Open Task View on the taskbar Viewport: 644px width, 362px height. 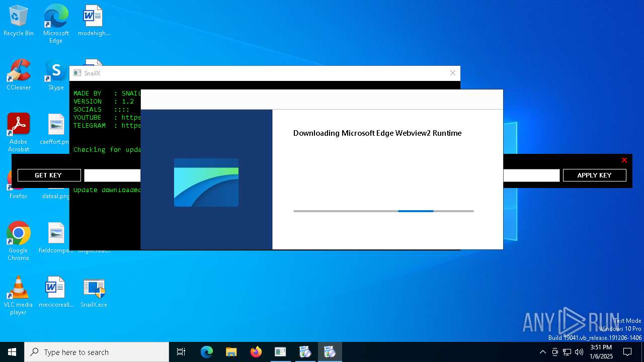(x=181, y=352)
